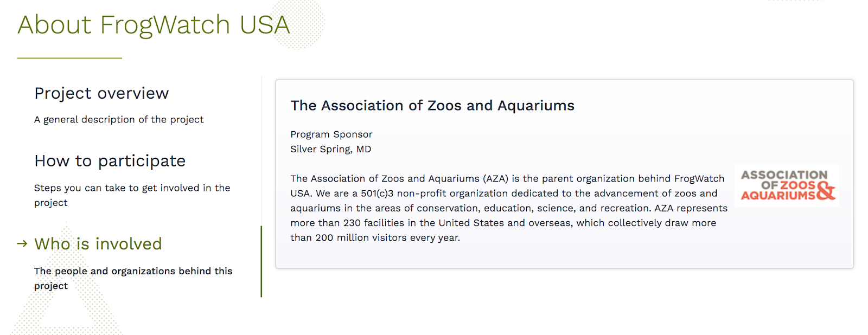Click the arrow icon beside Who is involved
The width and height of the screenshot is (868, 335).
[22, 244]
